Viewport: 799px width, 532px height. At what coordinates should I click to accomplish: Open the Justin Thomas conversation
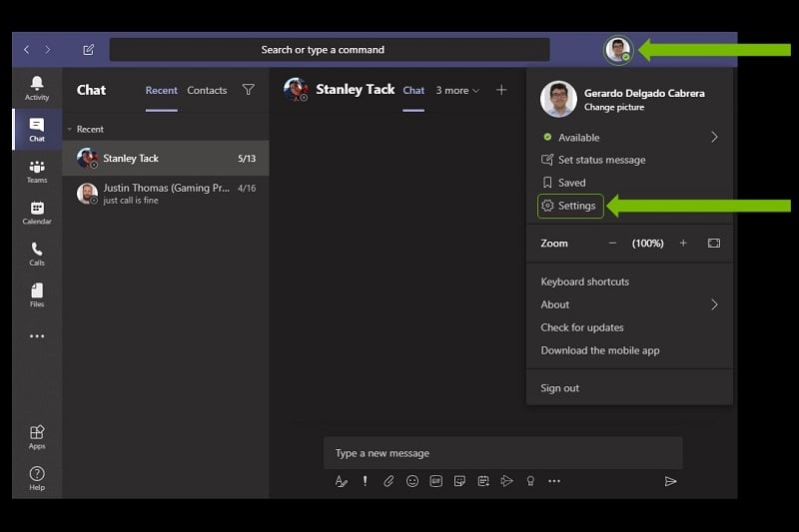166,194
